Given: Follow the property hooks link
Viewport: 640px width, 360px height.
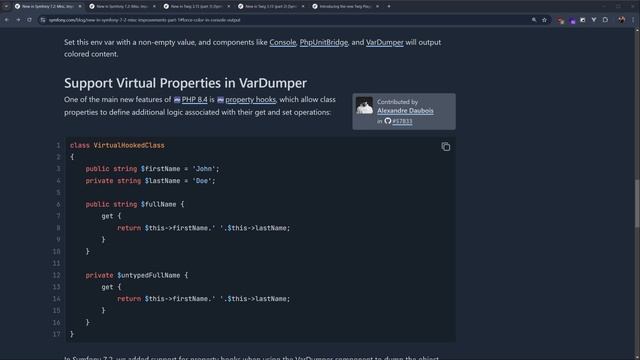Looking at the screenshot, I should click(x=250, y=99).
